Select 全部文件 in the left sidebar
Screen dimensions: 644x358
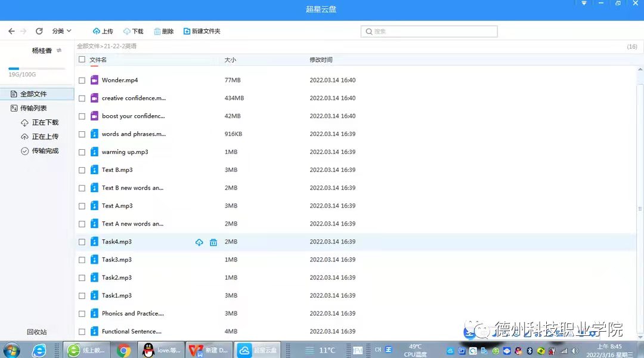click(x=33, y=94)
